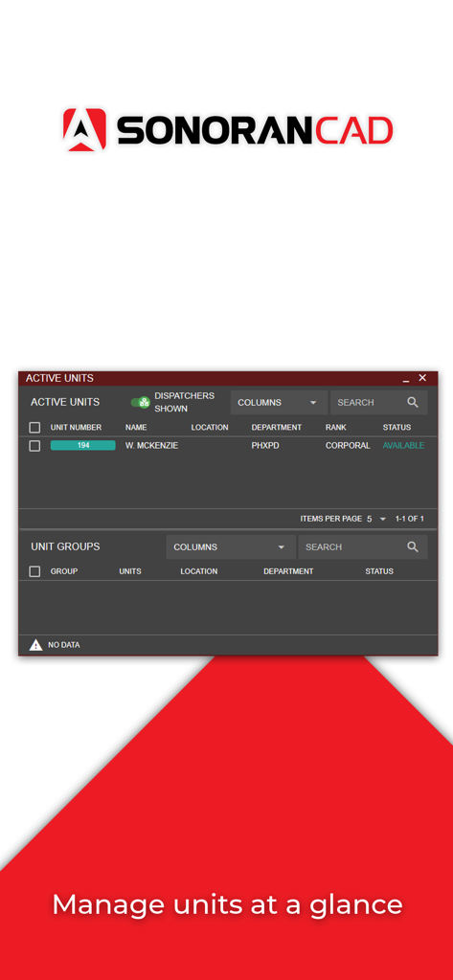Screen dimensions: 453x980
Task: Click the NO DATA text
Action: pyautogui.click(x=64, y=645)
